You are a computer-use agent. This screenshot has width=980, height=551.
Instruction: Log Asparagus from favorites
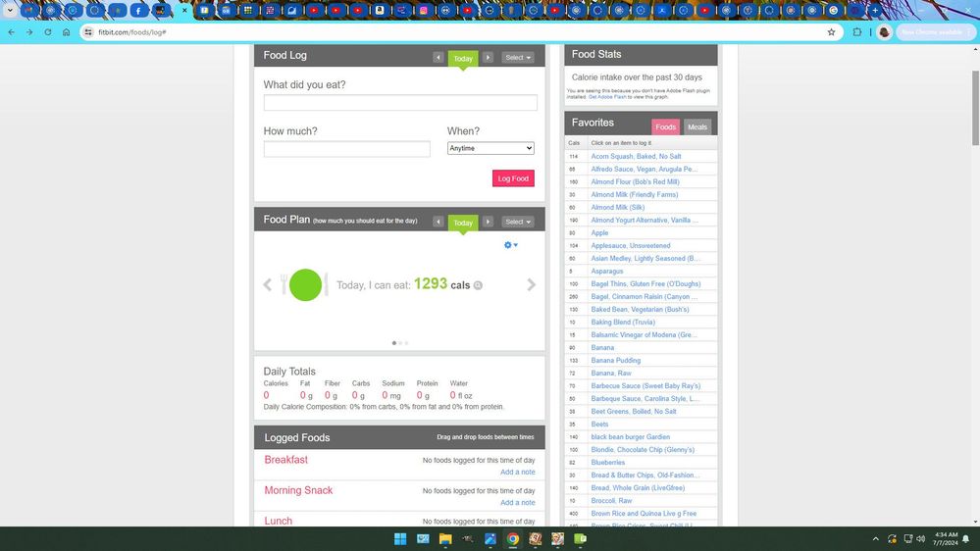point(607,272)
